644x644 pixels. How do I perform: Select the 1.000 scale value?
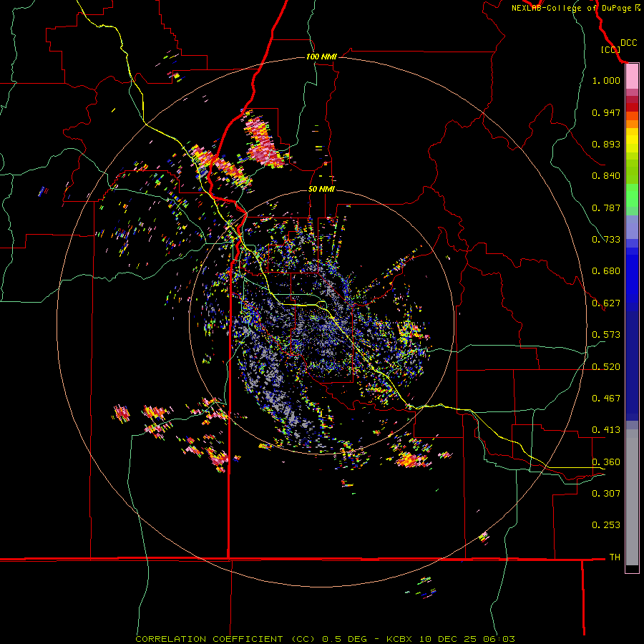coord(606,80)
